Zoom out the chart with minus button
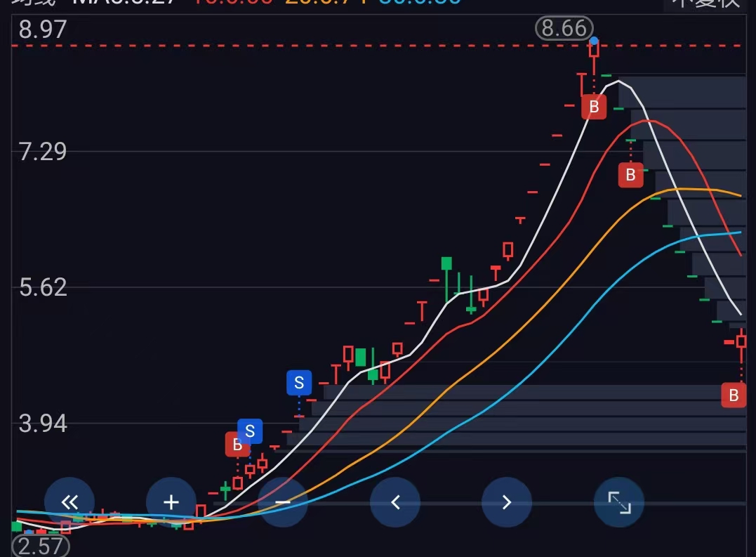 (x=283, y=502)
